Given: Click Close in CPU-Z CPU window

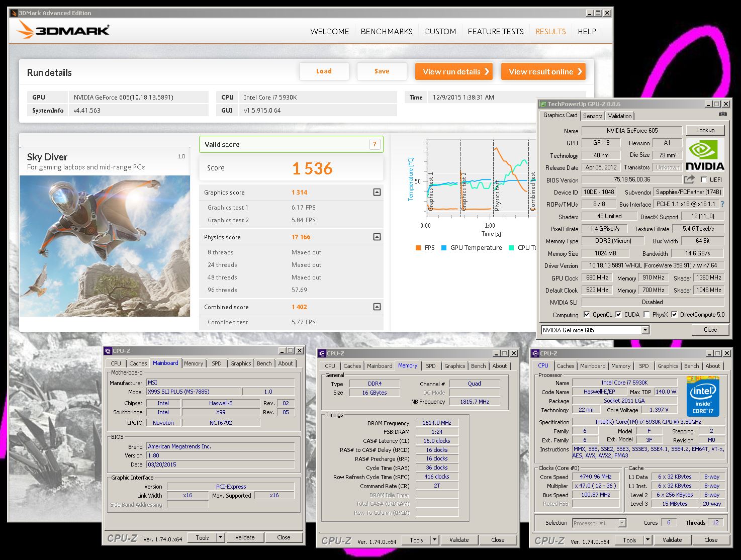Looking at the screenshot, I should point(711,540).
